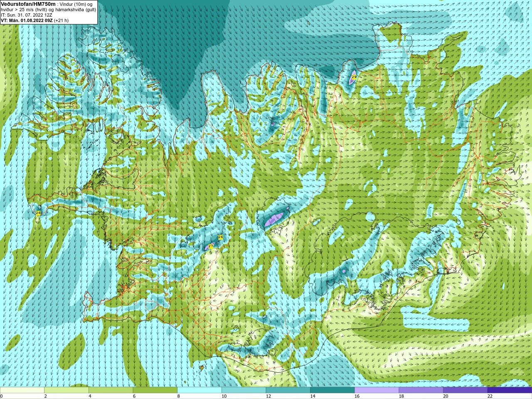
Task: Pick the 0–2 m/s pale yellow legend swatch
Action: (x=22, y=390)
